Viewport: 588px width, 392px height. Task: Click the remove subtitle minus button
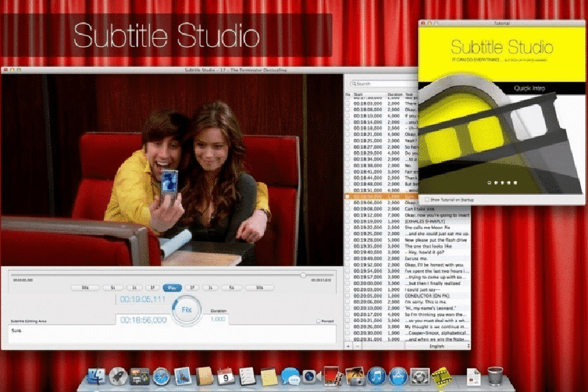[357, 346]
